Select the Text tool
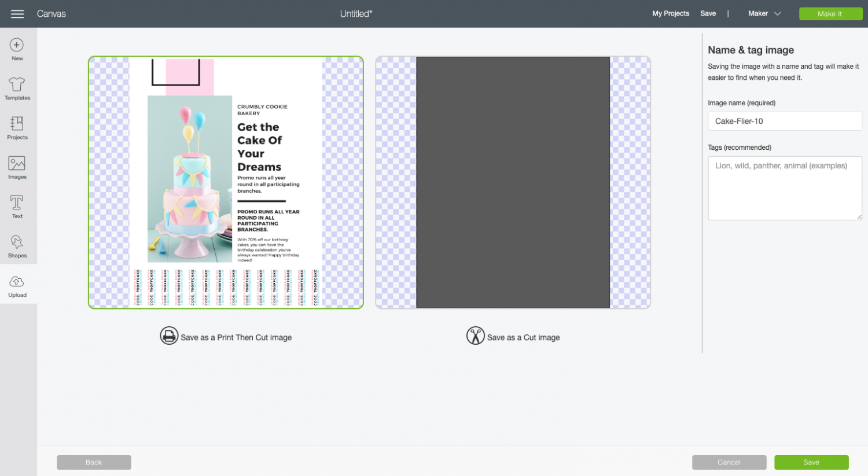868x476 pixels. [17, 206]
